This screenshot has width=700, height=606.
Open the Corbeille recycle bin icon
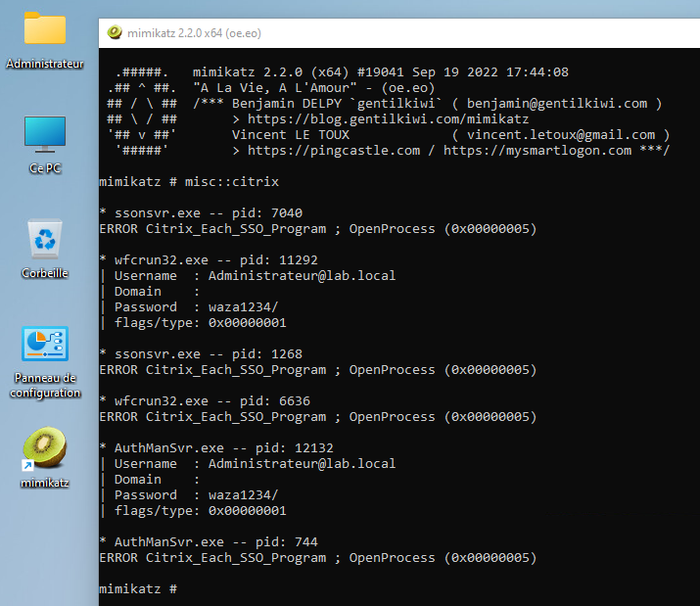click(x=45, y=249)
